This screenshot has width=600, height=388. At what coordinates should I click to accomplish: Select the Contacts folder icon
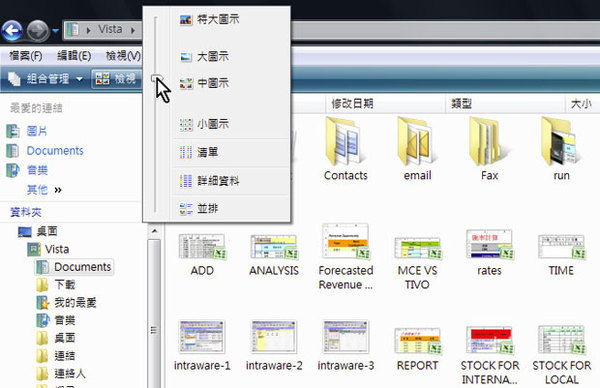(345, 149)
